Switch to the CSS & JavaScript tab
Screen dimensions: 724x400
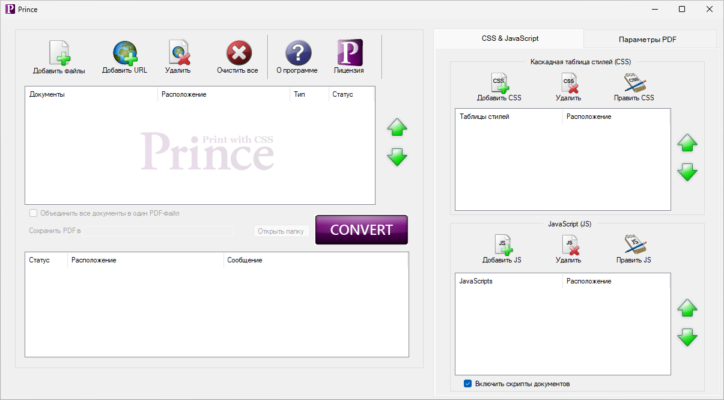pyautogui.click(x=509, y=39)
